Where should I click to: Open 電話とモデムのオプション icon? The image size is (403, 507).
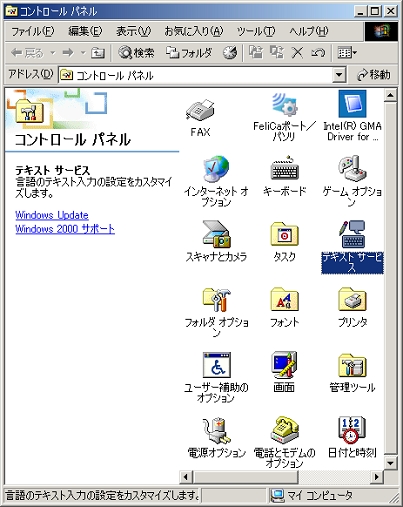[x=284, y=430]
